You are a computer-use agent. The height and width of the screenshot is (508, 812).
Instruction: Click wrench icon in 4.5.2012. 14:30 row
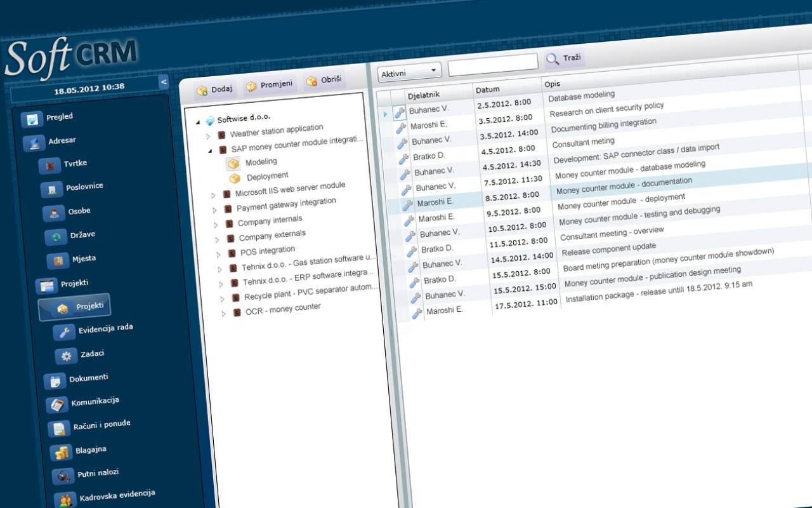[x=405, y=175]
